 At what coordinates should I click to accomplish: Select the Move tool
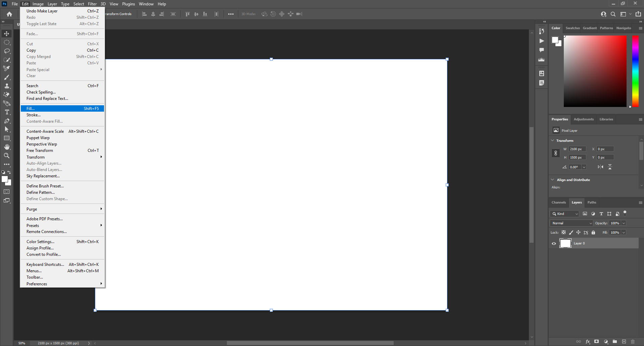pyautogui.click(x=7, y=34)
